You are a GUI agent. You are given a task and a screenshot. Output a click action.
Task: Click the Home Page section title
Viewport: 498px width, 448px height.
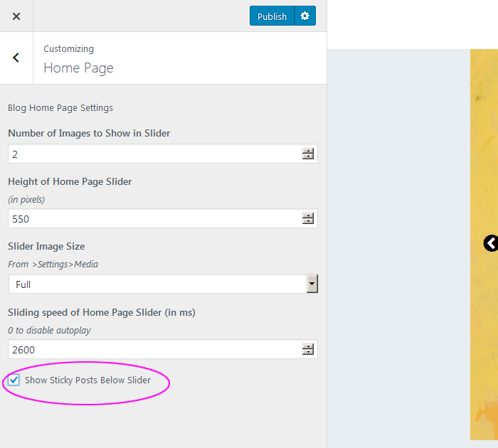[78, 68]
